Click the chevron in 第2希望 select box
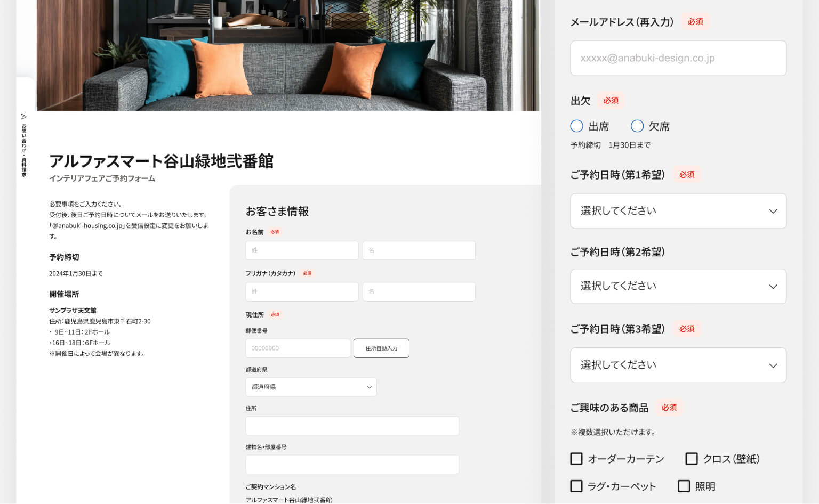This screenshot has width=819, height=504. [x=773, y=287]
